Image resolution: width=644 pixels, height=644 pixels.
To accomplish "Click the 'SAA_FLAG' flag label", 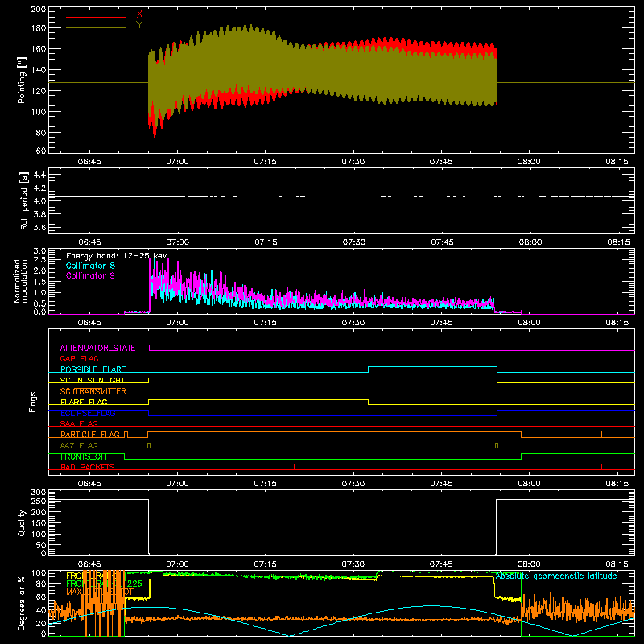I will coord(79,423).
